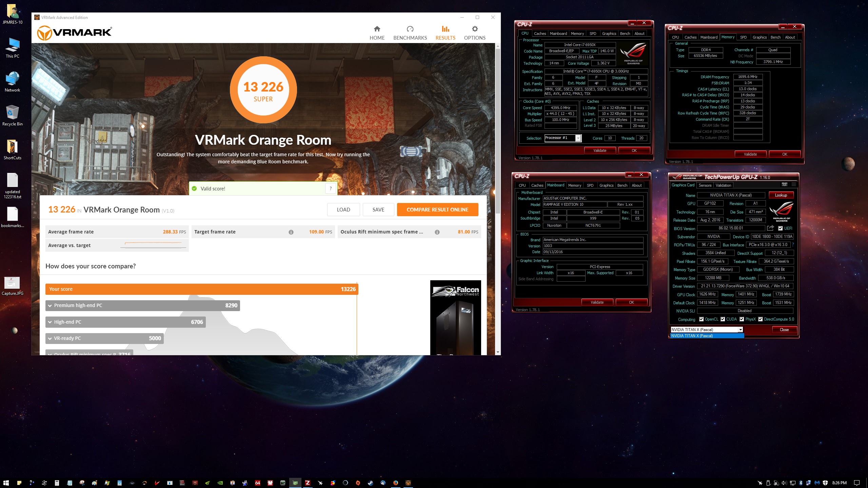The image size is (868, 488).
Task: Click the large 13 226 SUPER score circle
Action: (x=263, y=90)
